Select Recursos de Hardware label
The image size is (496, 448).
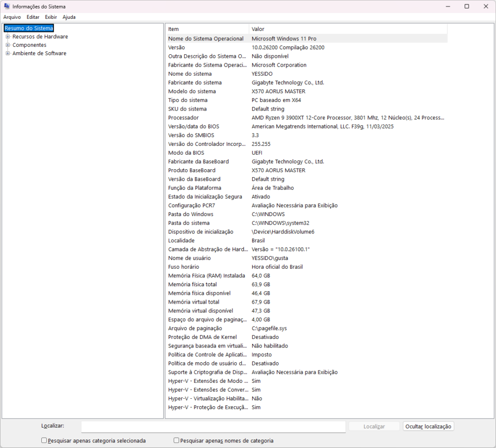pyautogui.click(x=40, y=36)
